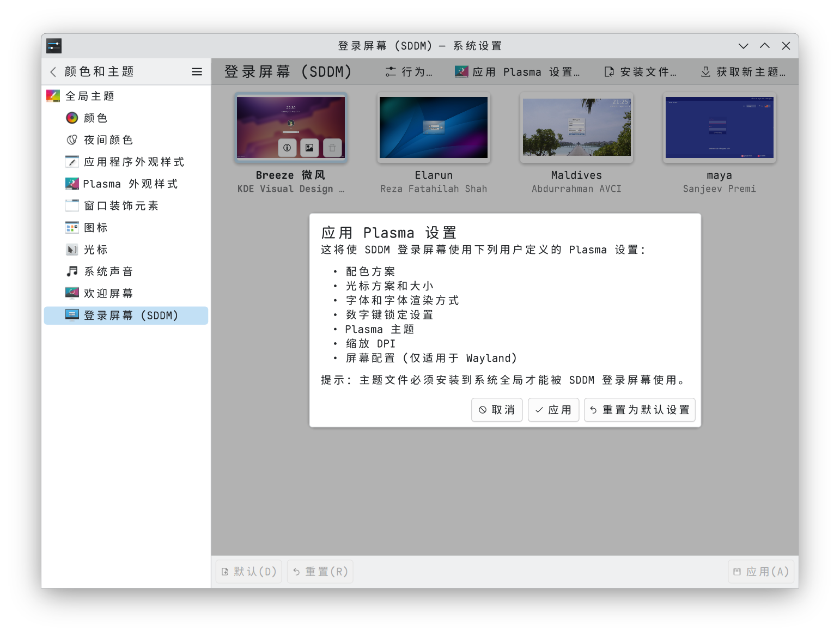
Task: Go back using sidebar back arrow
Action: point(53,72)
